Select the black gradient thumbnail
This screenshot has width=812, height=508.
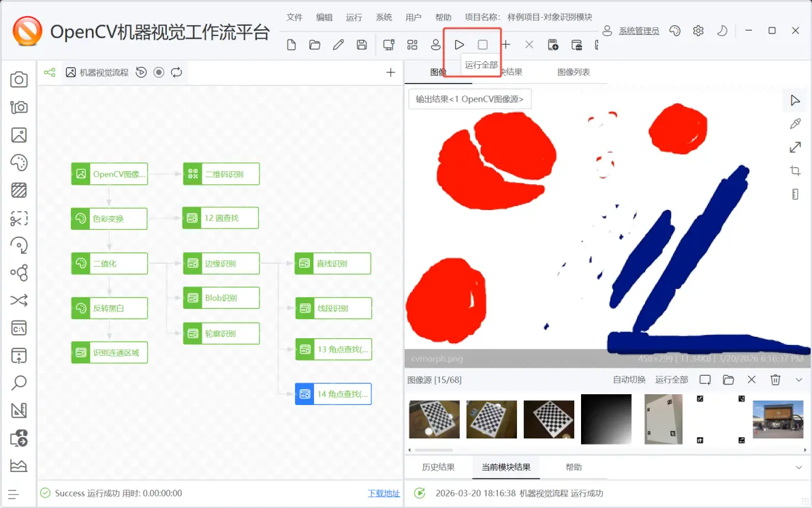click(606, 419)
